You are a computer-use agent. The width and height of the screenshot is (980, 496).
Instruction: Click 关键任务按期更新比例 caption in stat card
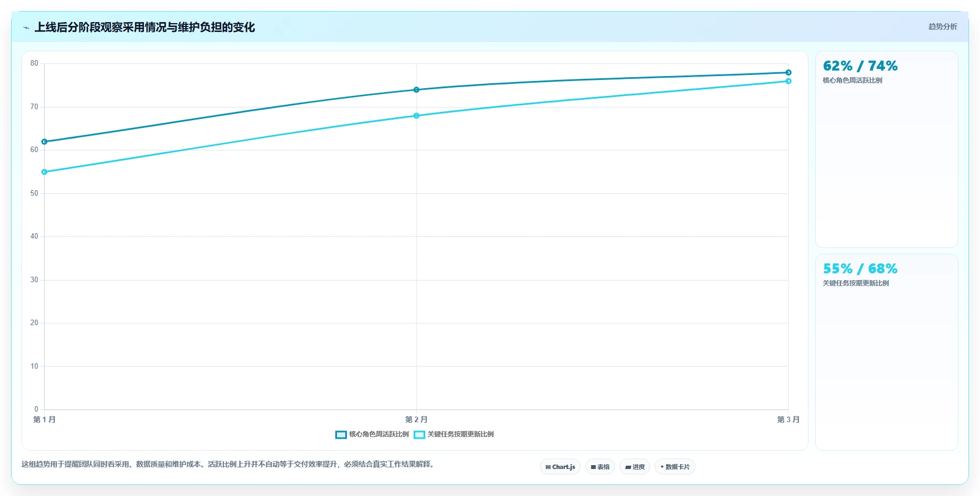[856, 283]
